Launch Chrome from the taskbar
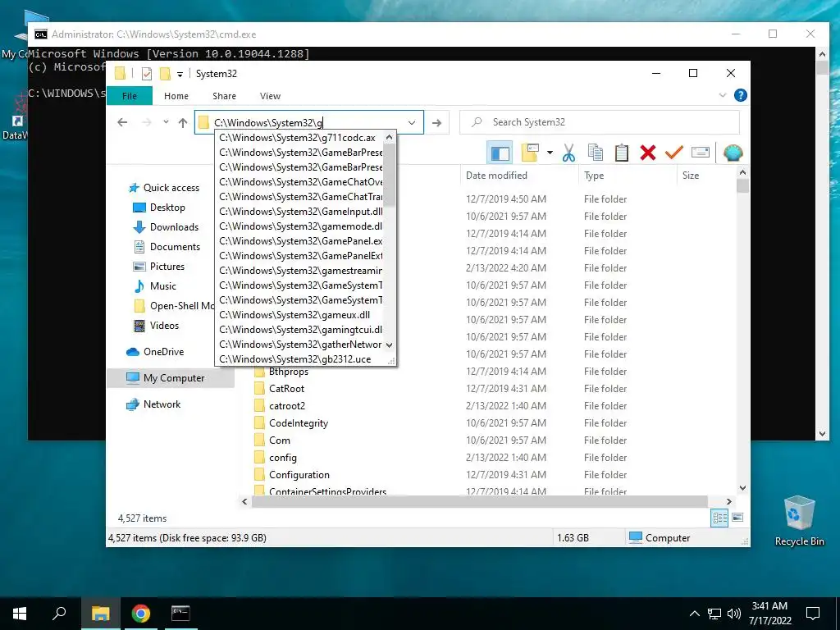The image size is (840, 630). pos(140,614)
